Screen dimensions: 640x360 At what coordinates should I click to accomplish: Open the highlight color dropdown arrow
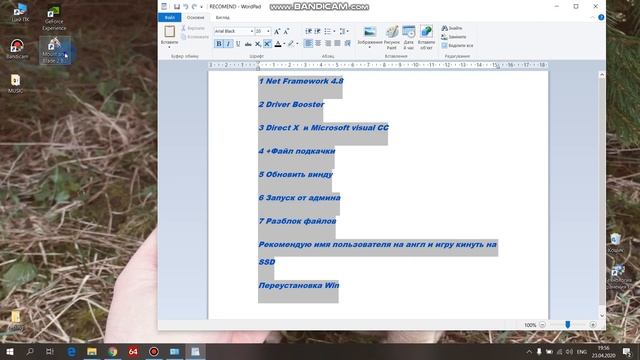click(297, 44)
